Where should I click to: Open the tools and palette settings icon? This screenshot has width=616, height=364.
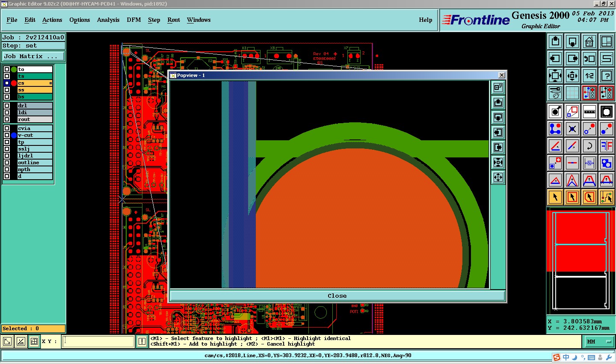click(555, 93)
